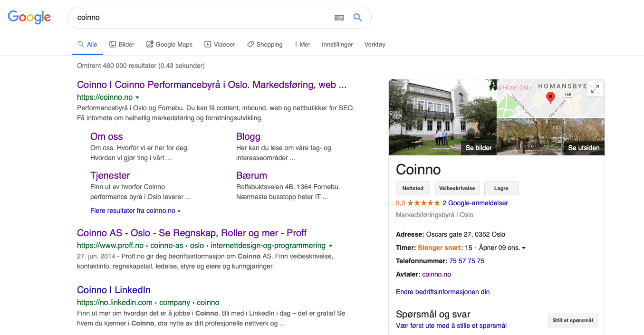Open the 'Tjenester' sitelink
The image size is (644, 335).
pyautogui.click(x=110, y=175)
